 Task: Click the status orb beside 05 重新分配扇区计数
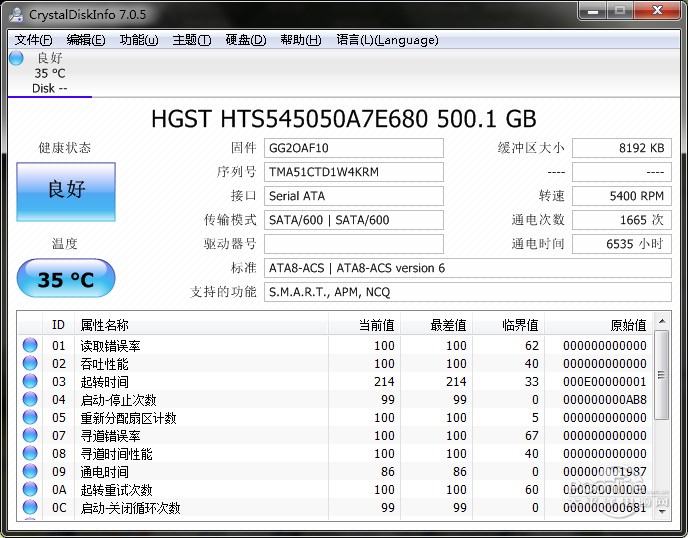tap(30, 418)
